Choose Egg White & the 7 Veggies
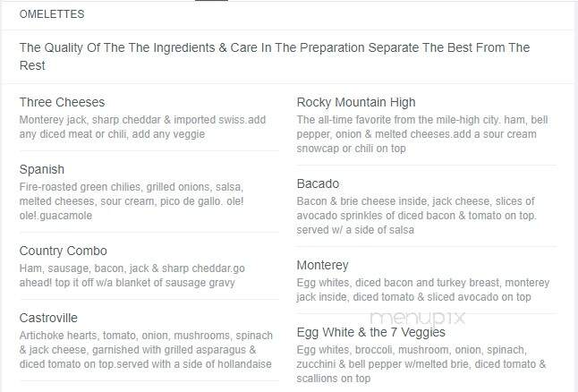 (370, 332)
